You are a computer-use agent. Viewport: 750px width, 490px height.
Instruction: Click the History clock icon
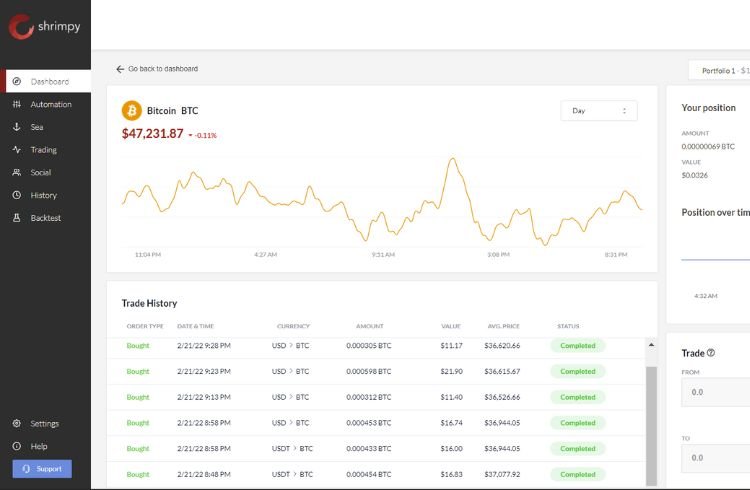pyautogui.click(x=16, y=195)
